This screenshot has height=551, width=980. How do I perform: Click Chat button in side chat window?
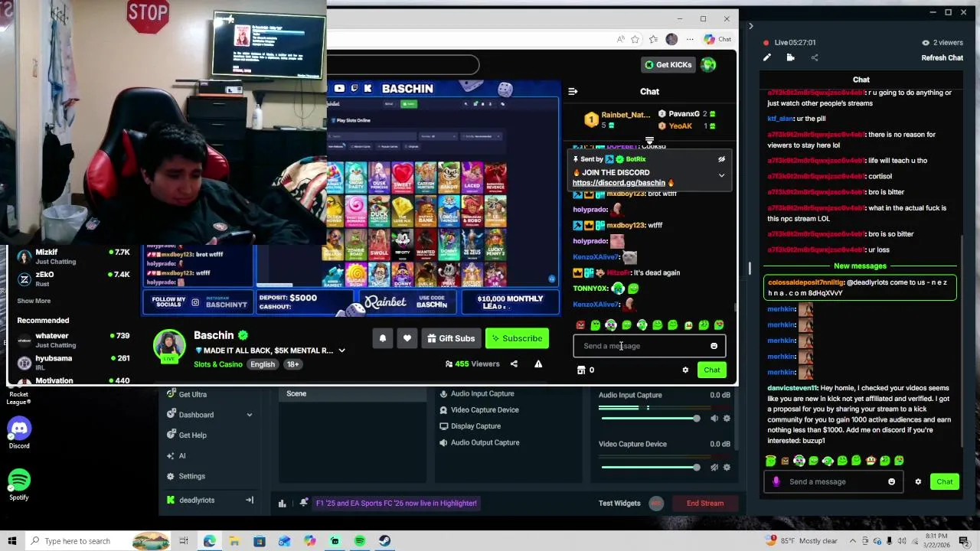coord(945,482)
